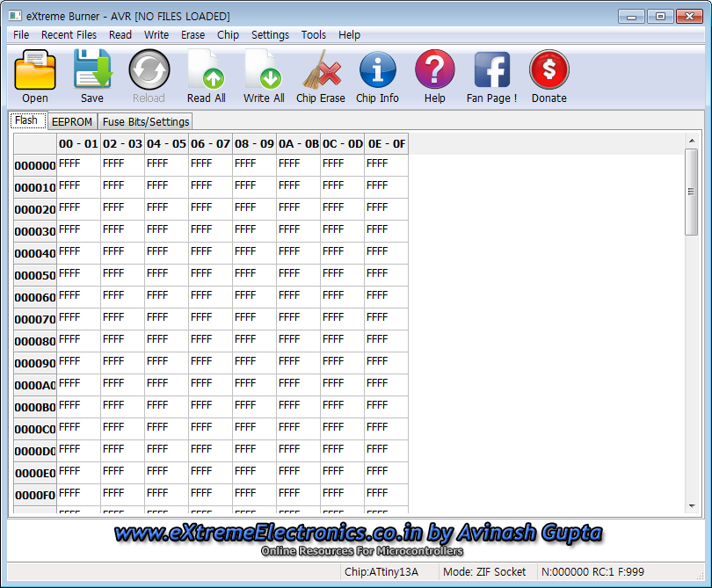Click the greyed-out Reload icon
Image resolution: width=712 pixels, height=588 pixels.
click(149, 69)
